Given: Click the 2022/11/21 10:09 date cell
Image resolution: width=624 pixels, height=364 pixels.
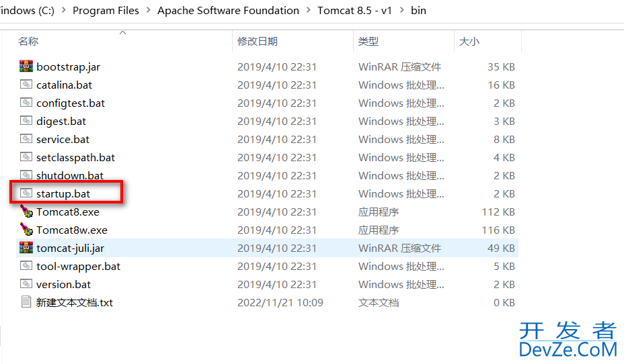Looking at the screenshot, I should click(x=280, y=303).
